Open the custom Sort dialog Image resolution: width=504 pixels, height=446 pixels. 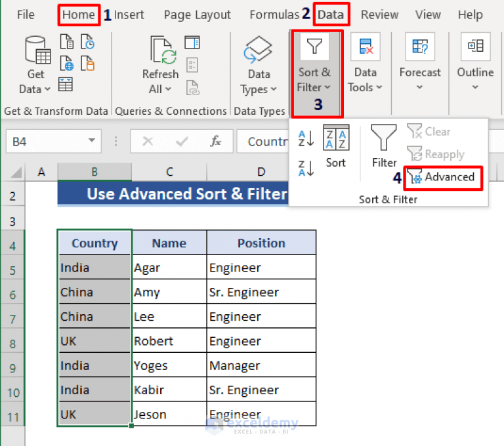point(336,146)
